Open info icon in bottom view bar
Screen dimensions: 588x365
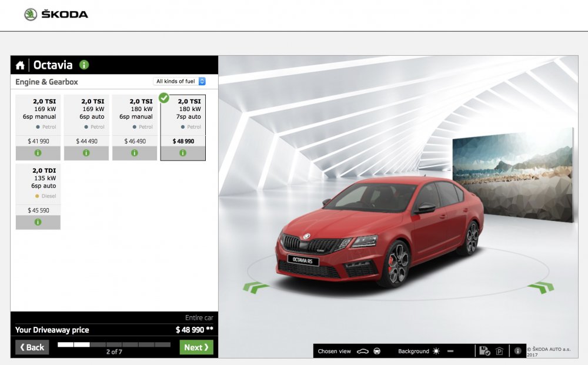(517, 351)
